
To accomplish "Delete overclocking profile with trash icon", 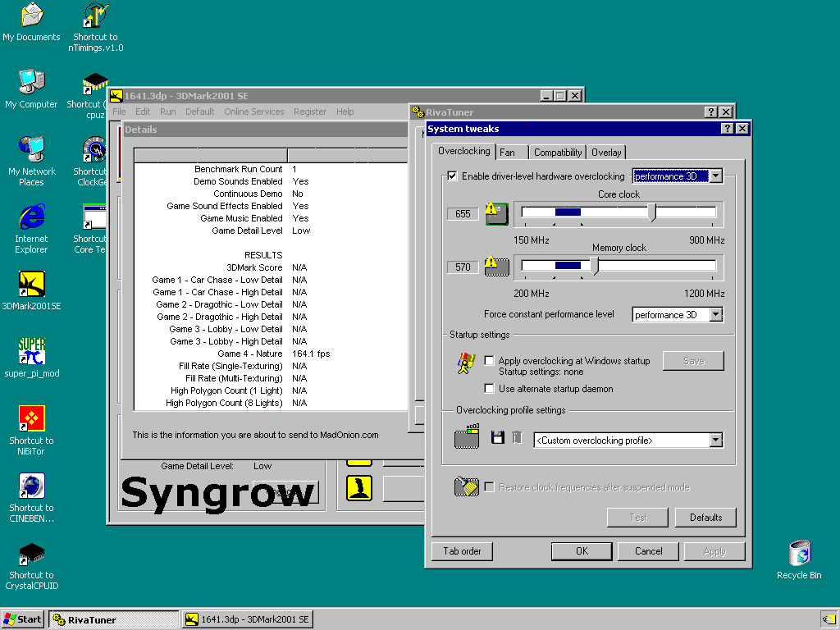I will 517,438.
